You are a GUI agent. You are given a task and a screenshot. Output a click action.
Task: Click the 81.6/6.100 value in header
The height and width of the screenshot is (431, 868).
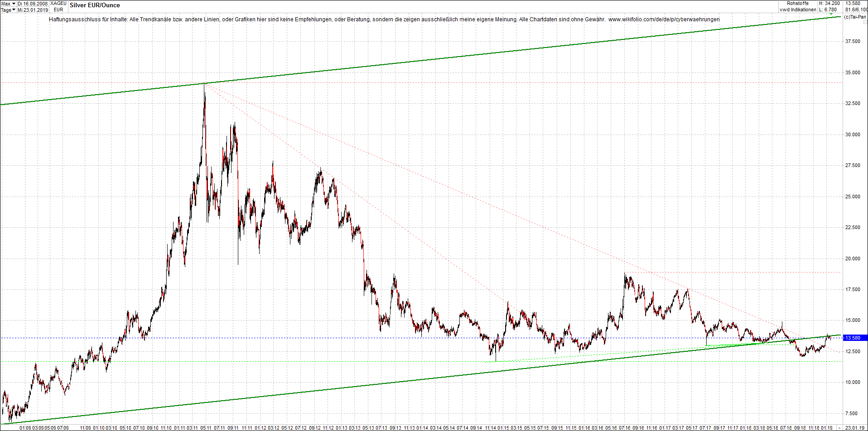coord(856,10)
